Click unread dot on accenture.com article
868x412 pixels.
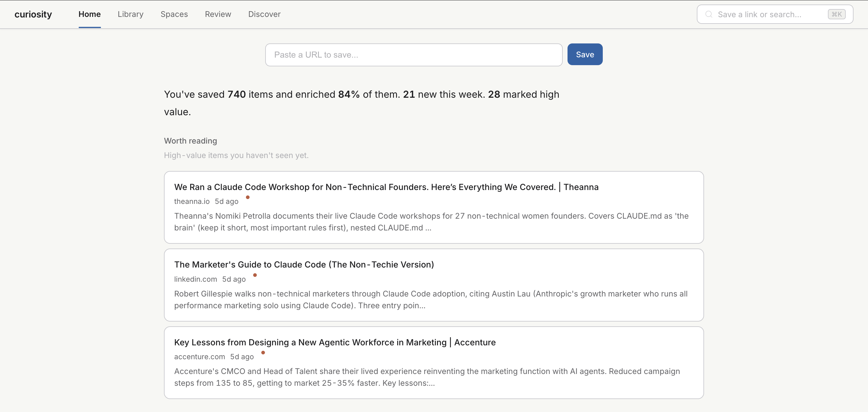point(263,353)
